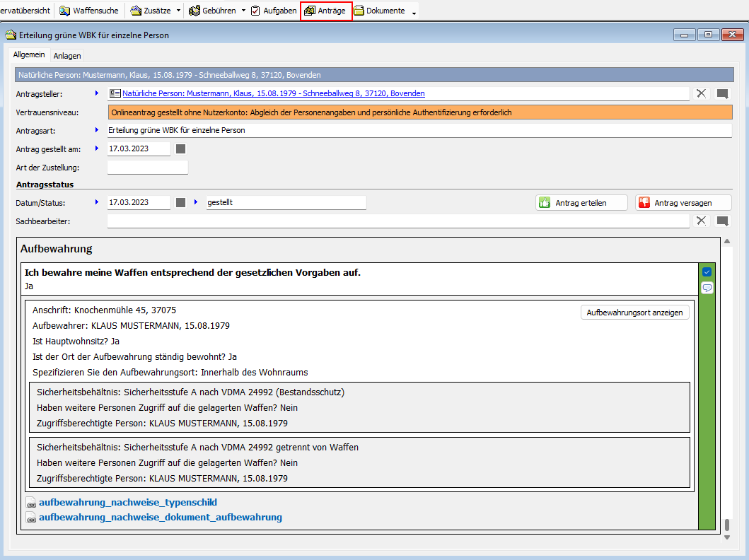Open the aufbewahrung_nachweise_typenschild attachment link
The image size is (749, 560).
point(127,503)
